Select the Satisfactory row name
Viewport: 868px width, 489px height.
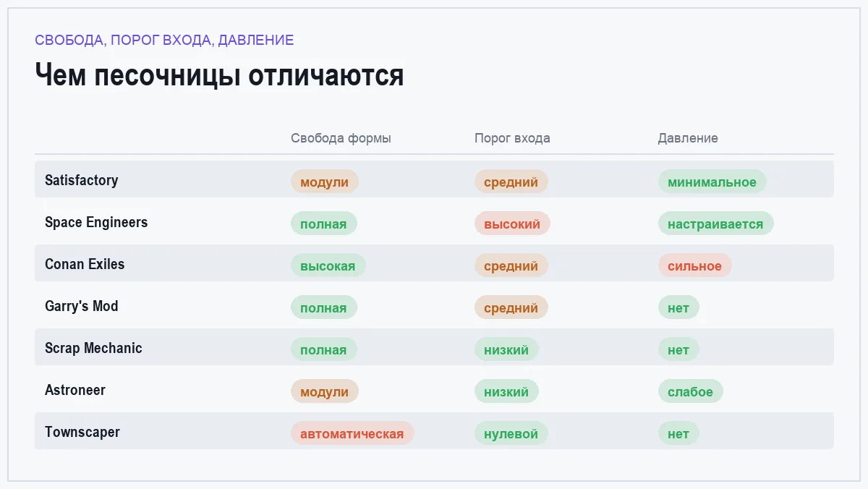coord(81,180)
